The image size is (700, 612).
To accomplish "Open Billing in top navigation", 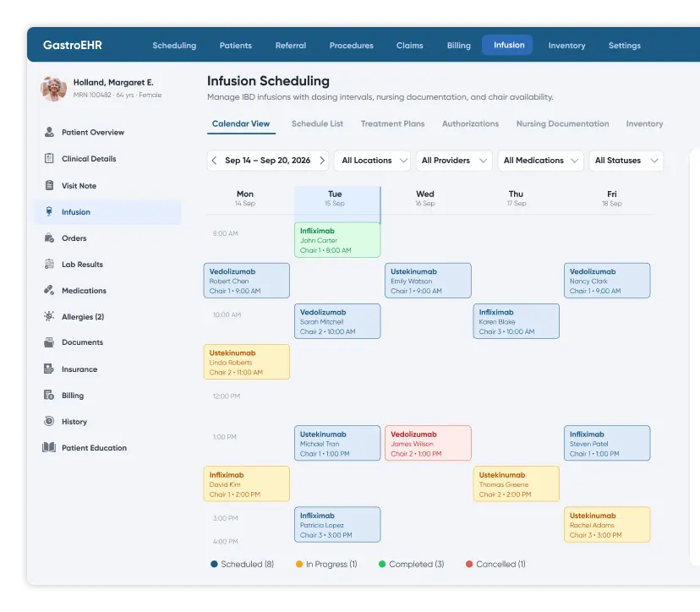I will click(458, 46).
